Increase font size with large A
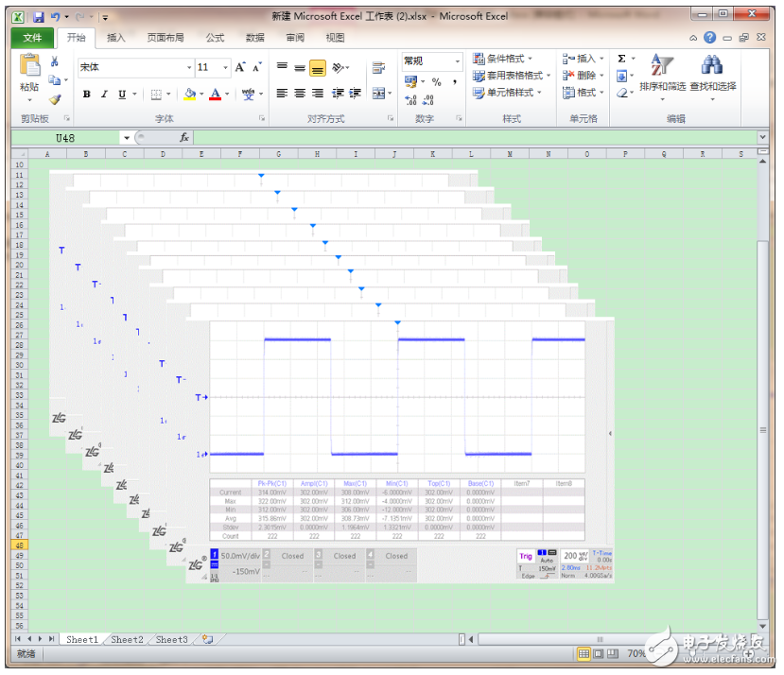The height and width of the screenshot is (675, 784). coord(240,67)
